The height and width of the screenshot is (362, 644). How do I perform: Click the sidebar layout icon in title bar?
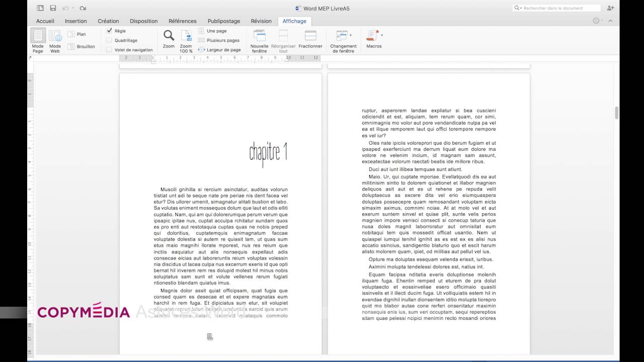point(40,8)
